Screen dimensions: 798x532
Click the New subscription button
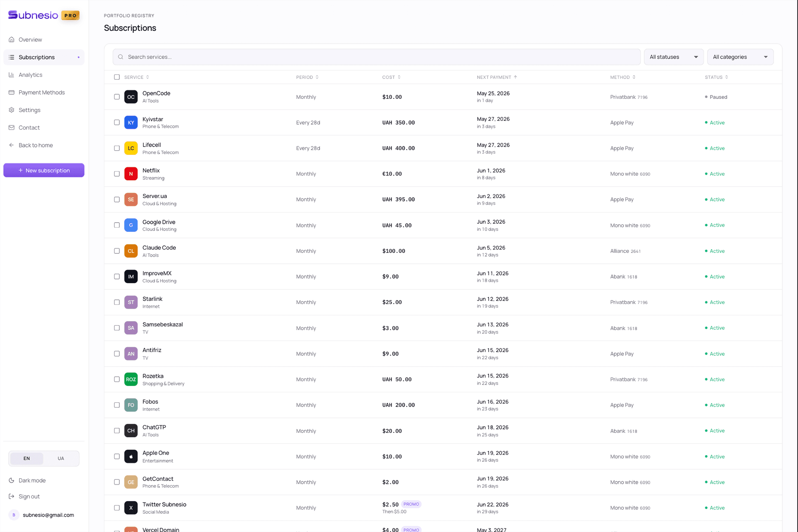pyautogui.click(x=44, y=170)
